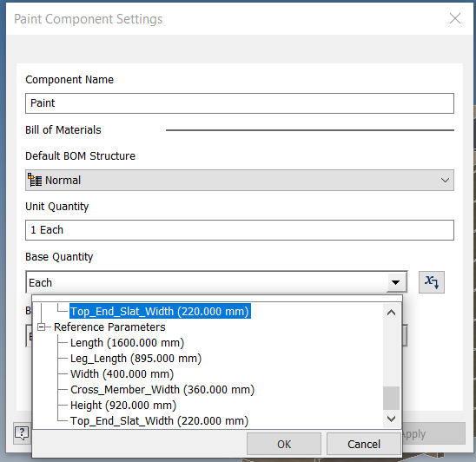Click the Reference Parameters group label
The width and height of the screenshot is (476, 462).
pyautogui.click(x=109, y=327)
